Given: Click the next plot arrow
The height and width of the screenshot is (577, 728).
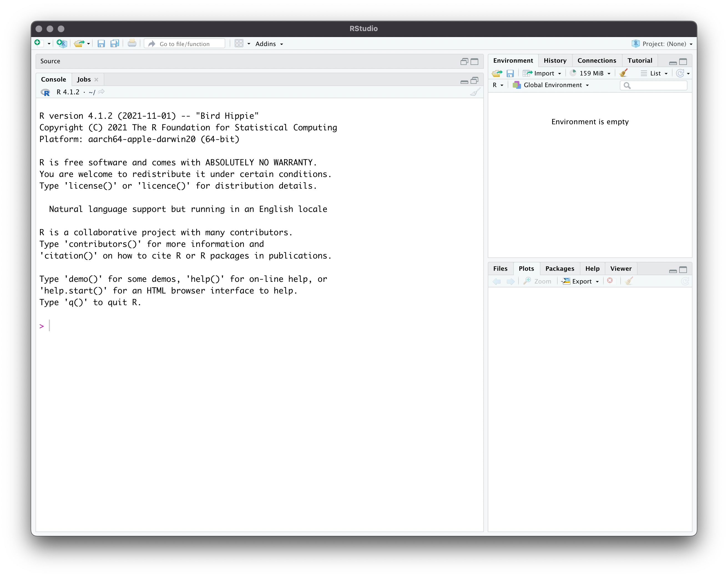Looking at the screenshot, I should pos(510,281).
